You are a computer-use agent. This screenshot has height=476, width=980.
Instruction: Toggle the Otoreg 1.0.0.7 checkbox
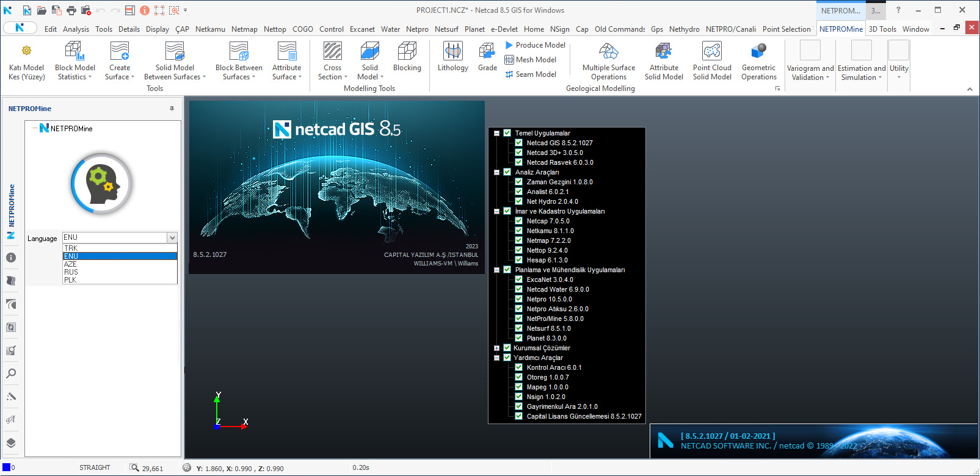(518, 377)
